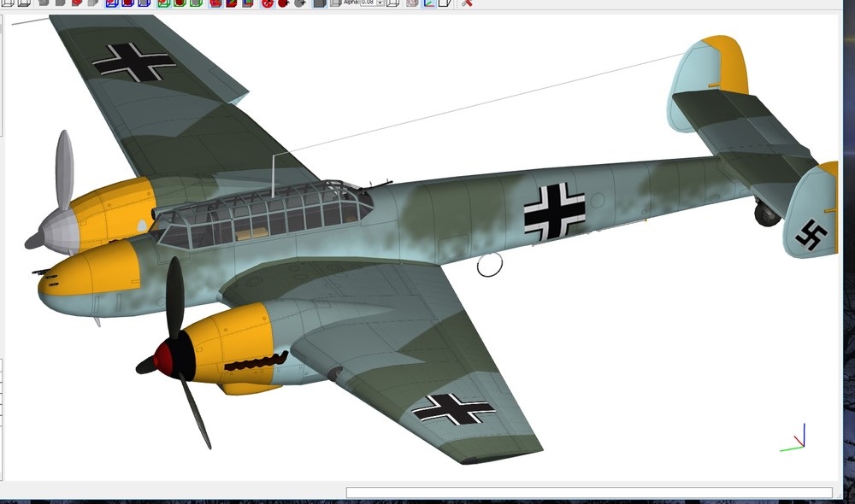
Task: Click the fuselage Balkenkreuz cross on the model
Action: pyautogui.click(x=555, y=213)
